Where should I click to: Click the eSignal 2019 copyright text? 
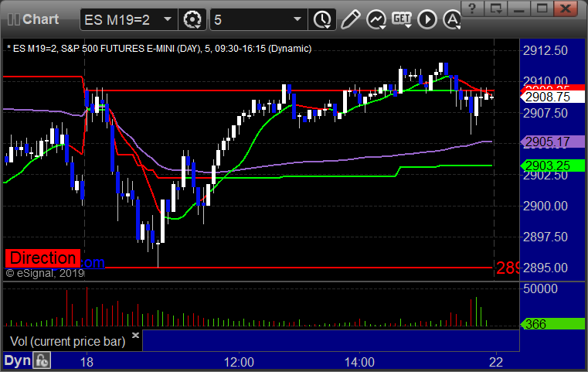(x=45, y=273)
